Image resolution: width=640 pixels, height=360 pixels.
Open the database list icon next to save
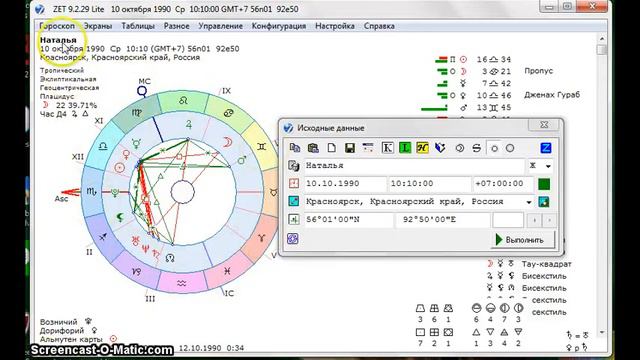point(368,148)
